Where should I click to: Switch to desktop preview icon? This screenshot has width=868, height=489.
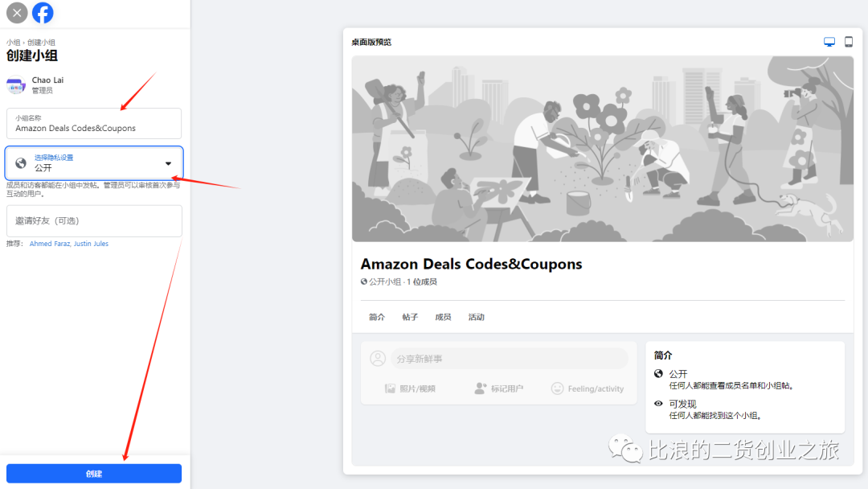tap(829, 42)
